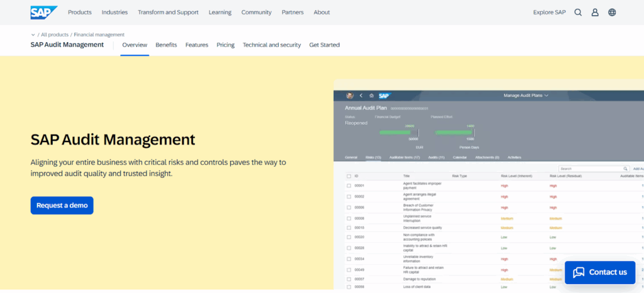
Task: Click the SAP logo in the header
Action: click(x=44, y=13)
